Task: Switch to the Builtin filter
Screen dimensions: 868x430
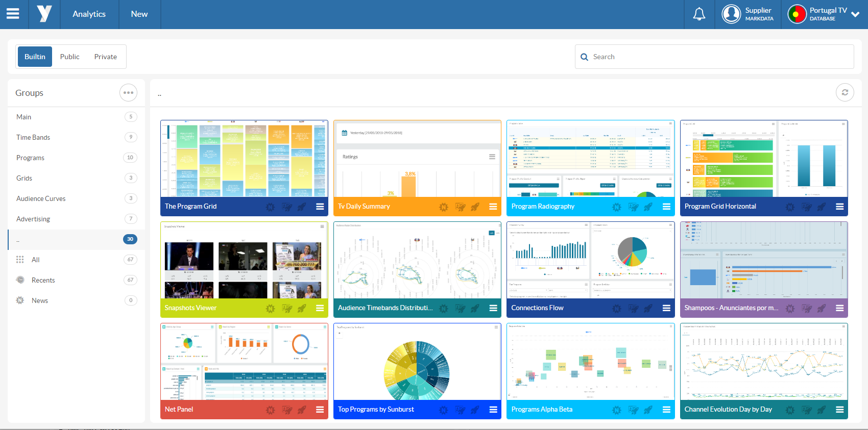Action: (x=35, y=57)
